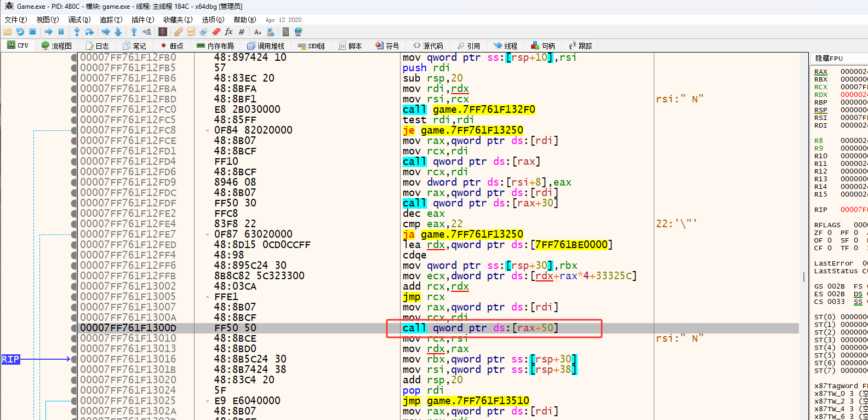
Task: Switch to the SEH链 tab
Action: [311, 46]
